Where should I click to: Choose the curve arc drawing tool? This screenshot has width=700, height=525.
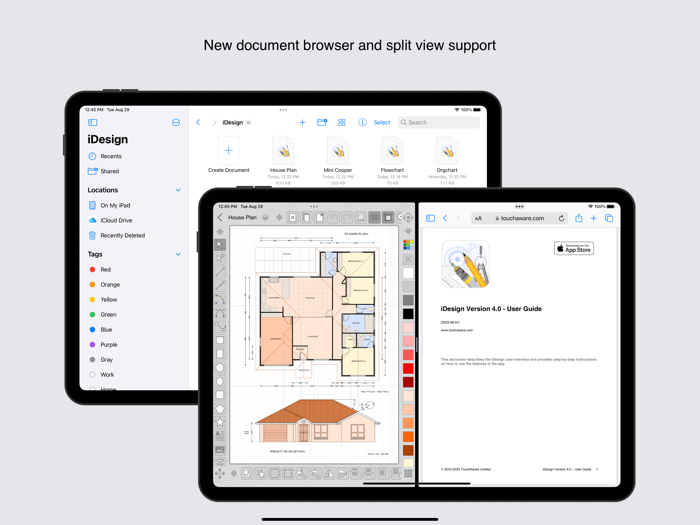[220, 299]
